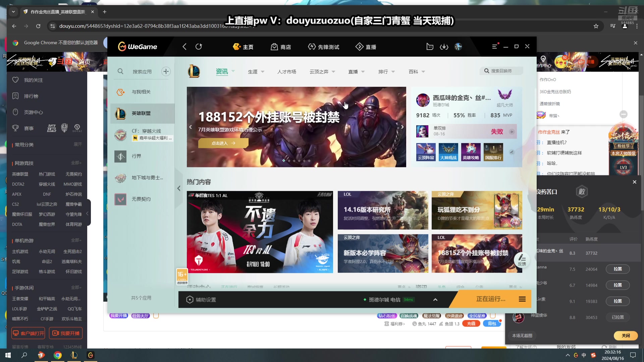The image size is (644, 362).
Task: Click 点击进入 on the banner
Action: [x=223, y=143]
